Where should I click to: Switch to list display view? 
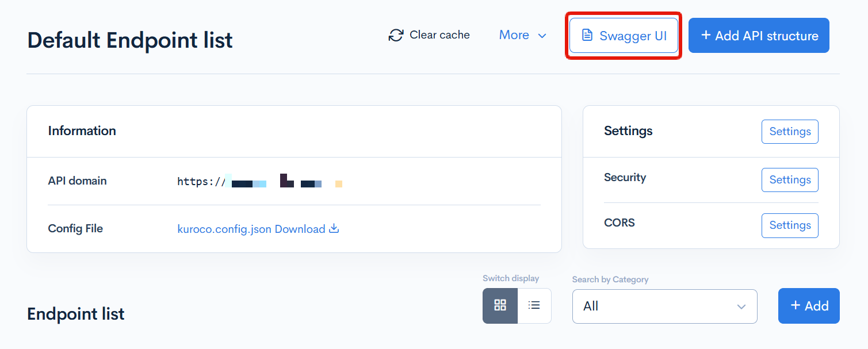tap(534, 305)
